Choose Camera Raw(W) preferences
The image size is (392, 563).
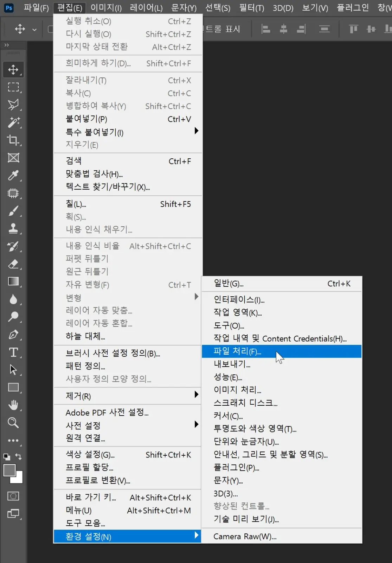pyautogui.click(x=282, y=536)
